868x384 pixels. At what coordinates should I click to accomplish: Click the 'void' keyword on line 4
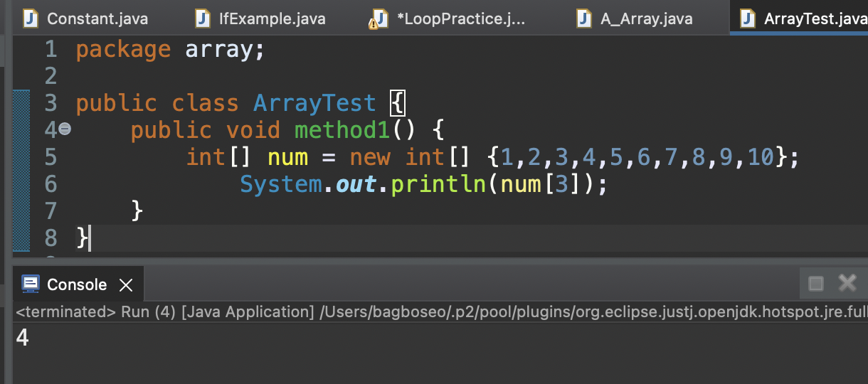[253, 130]
